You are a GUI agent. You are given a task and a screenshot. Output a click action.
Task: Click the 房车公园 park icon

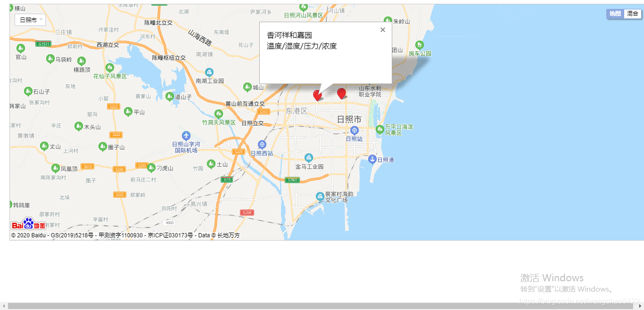click(x=420, y=45)
